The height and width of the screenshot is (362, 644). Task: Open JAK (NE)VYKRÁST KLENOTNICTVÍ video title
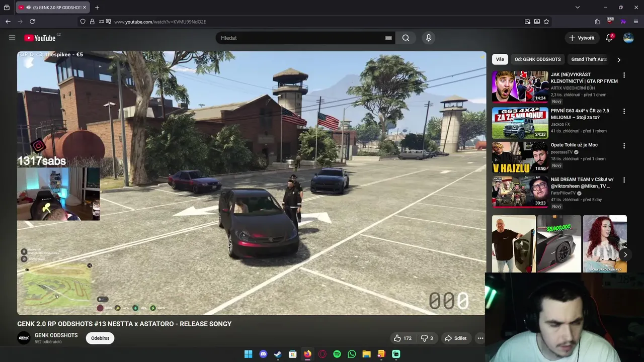click(584, 77)
